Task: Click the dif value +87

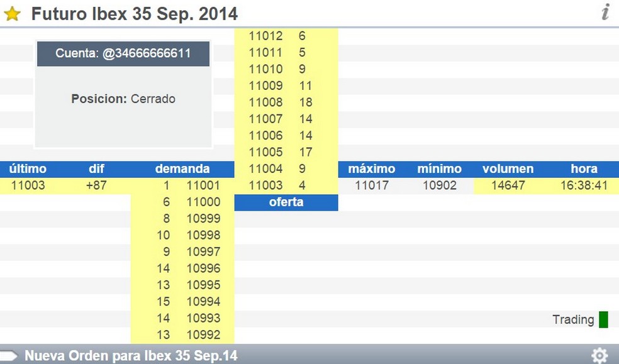Action: 96,185
